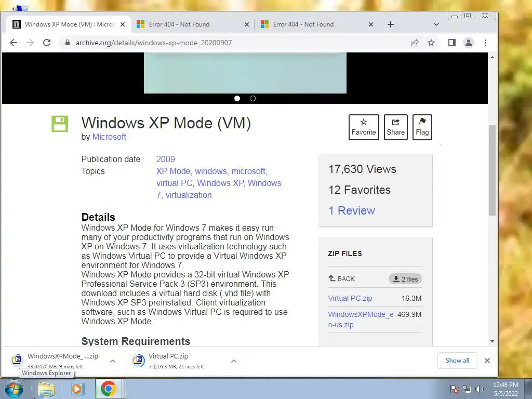Open the windows topic link

[211, 171]
